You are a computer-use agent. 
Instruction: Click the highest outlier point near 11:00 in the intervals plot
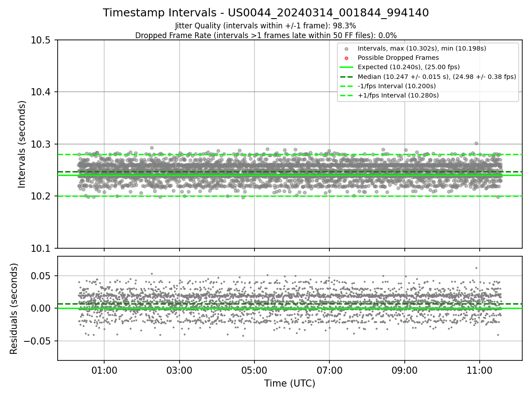pos(476,143)
